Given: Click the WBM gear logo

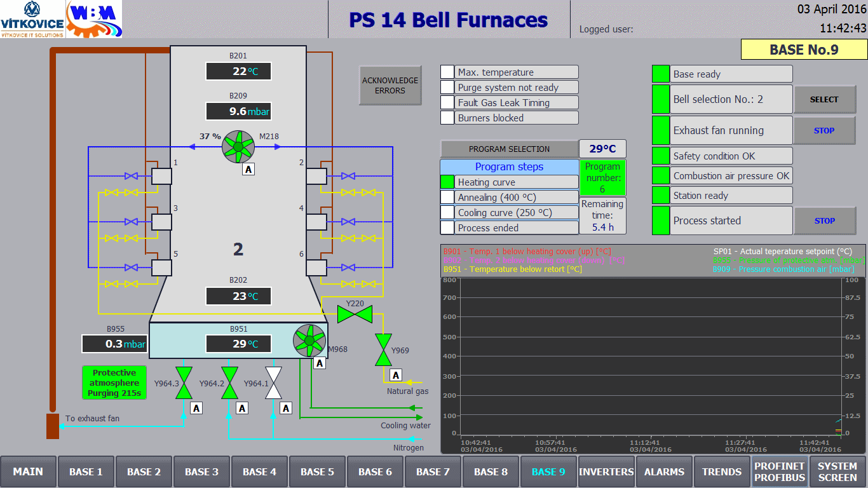Looking at the screenshot, I should [x=93, y=19].
